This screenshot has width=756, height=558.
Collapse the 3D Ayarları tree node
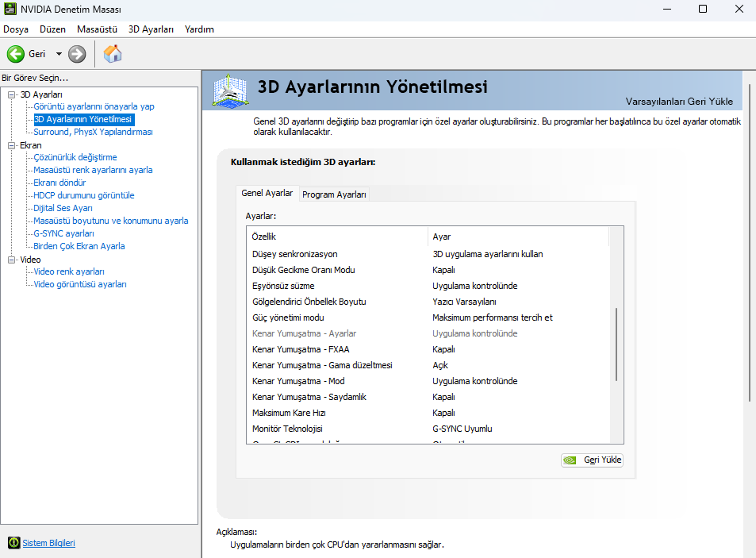(x=12, y=94)
